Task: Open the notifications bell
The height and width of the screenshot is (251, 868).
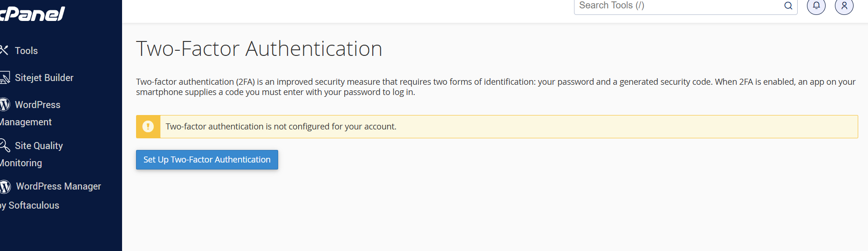Action: tap(816, 6)
